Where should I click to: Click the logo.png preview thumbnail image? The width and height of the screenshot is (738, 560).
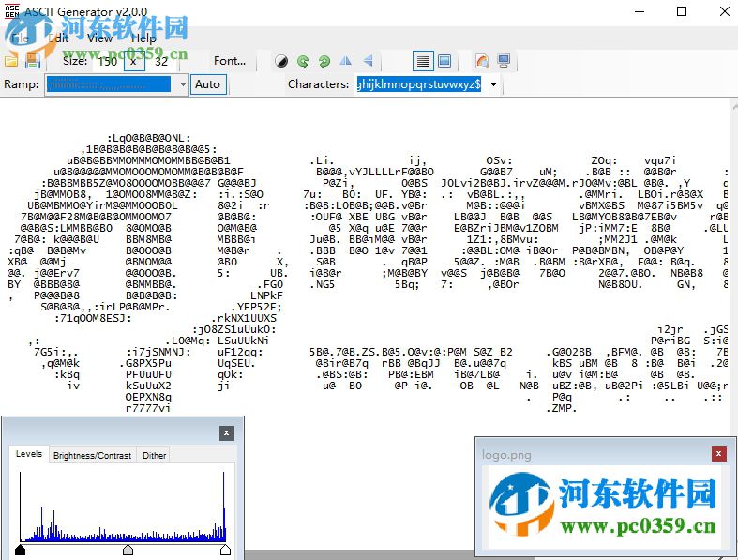click(x=605, y=507)
